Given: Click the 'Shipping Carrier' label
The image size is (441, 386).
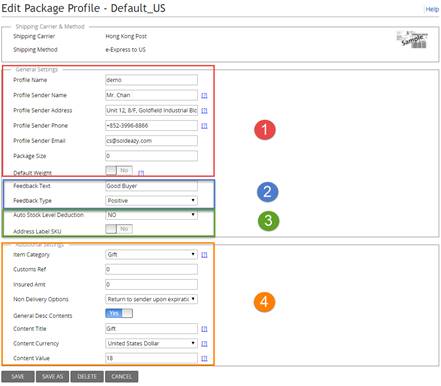Looking at the screenshot, I should pyautogui.click(x=34, y=36).
